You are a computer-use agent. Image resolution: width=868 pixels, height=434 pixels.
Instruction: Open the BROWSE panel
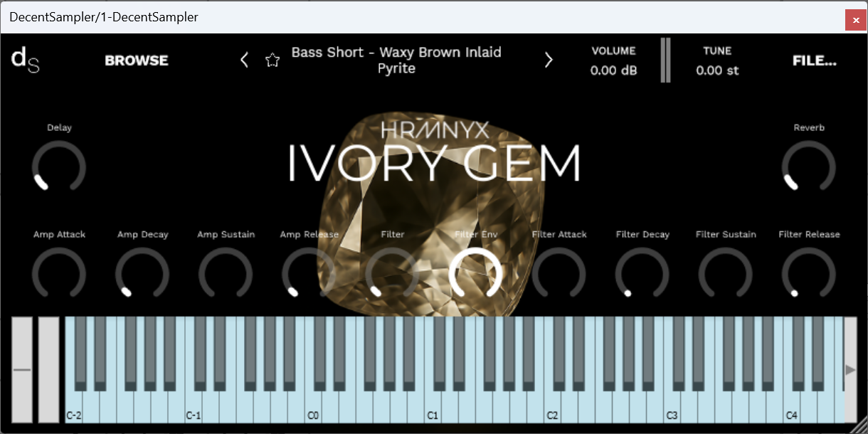point(136,60)
